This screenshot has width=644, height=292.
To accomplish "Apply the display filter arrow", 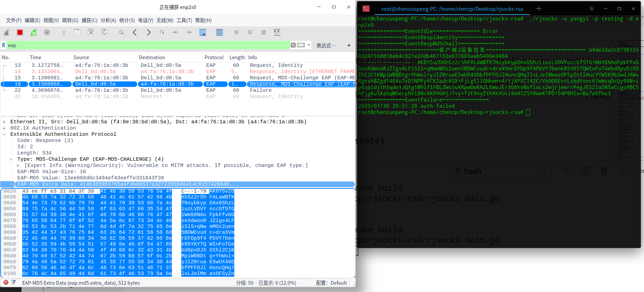I will point(301,45).
